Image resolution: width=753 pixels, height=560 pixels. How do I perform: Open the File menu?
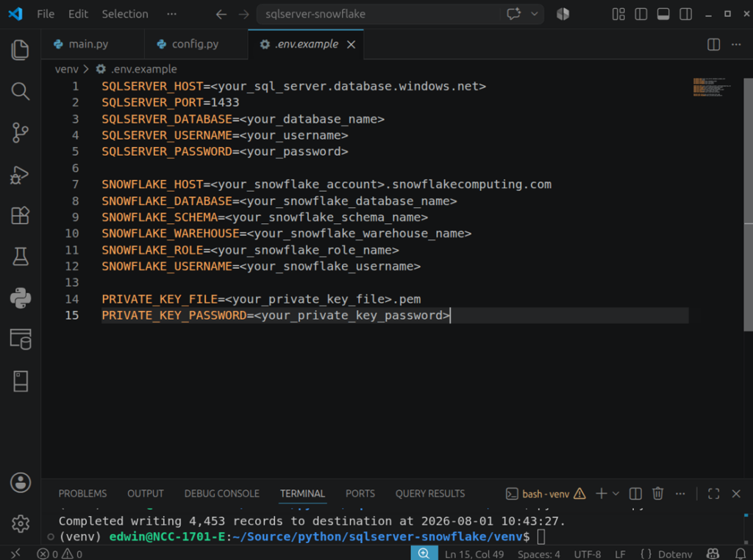coord(46,14)
